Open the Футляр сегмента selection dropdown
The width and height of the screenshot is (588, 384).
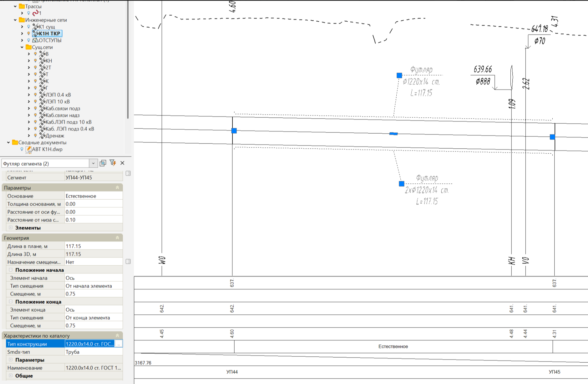93,163
